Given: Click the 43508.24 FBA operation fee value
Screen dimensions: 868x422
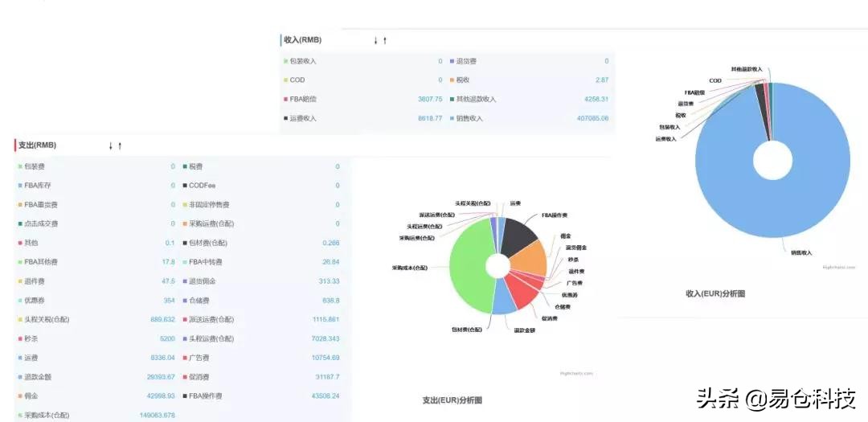Looking at the screenshot, I should point(325,396).
